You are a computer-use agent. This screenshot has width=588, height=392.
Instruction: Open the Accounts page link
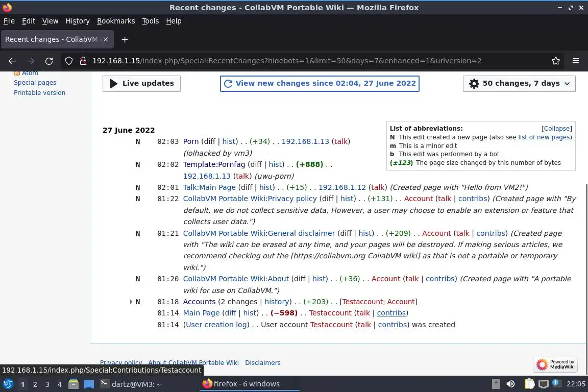click(199, 302)
